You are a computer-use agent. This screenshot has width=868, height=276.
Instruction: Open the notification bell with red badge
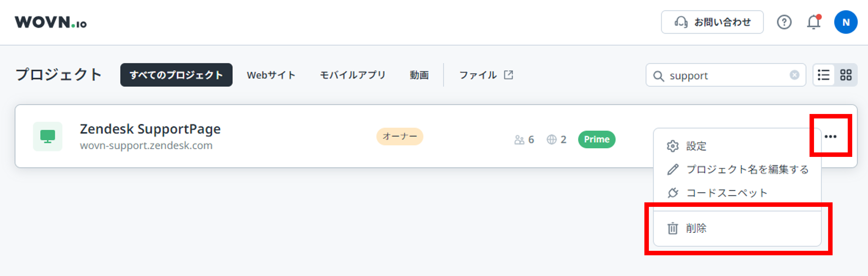[x=814, y=22]
